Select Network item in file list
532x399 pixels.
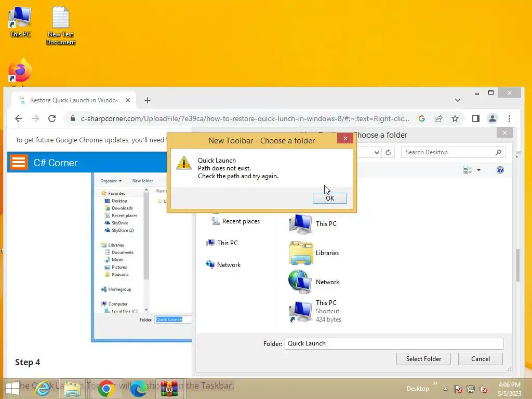314,282
